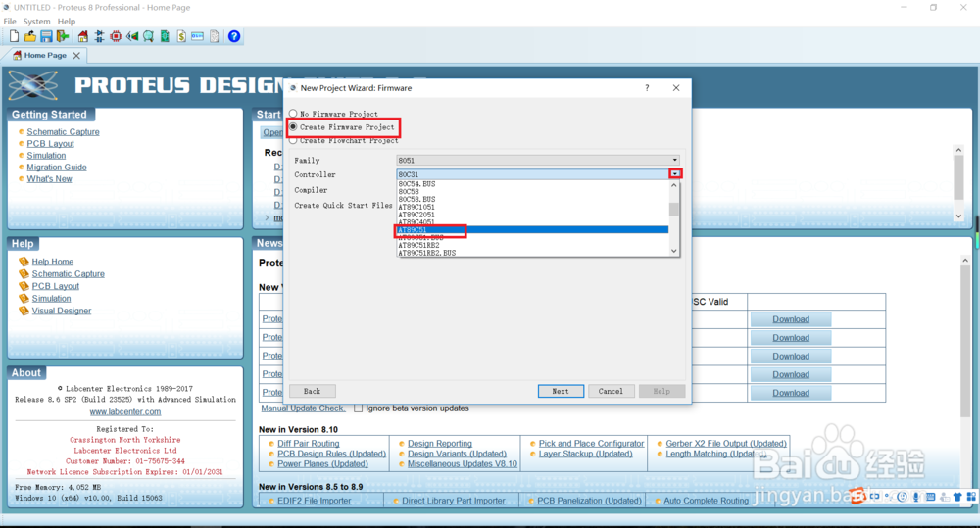Click the Manual Update Check link
This screenshot has width=980, height=528.
point(303,408)
